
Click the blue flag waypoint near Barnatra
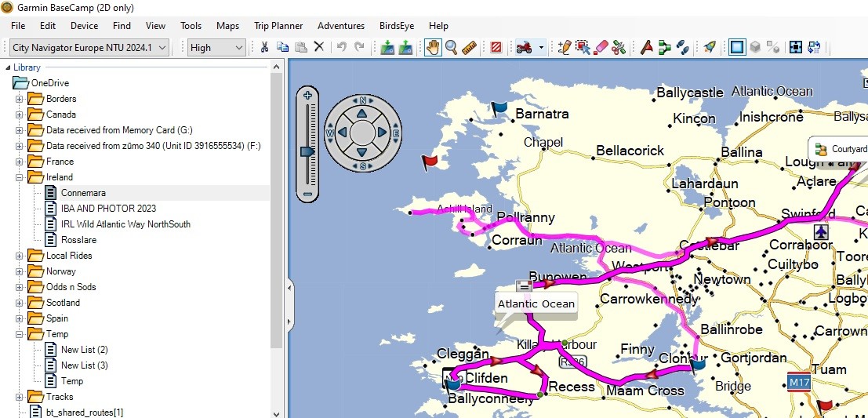point(499,108)
